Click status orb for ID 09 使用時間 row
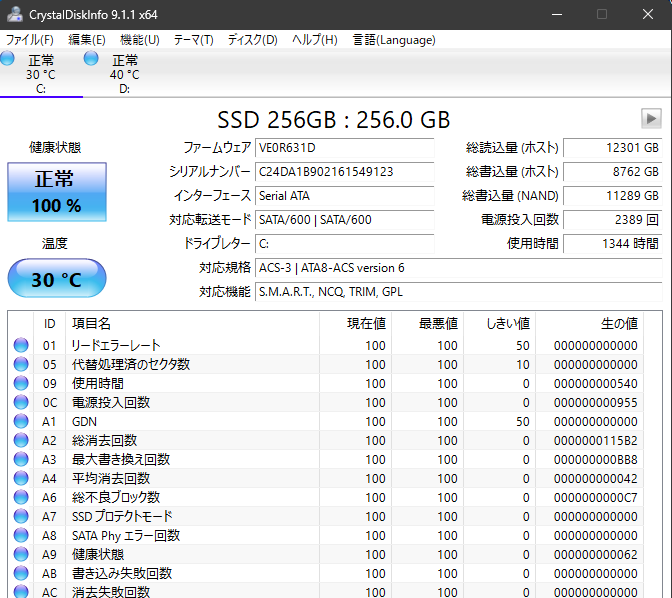This screenshot has width=672, height=598. coord(21,383)
